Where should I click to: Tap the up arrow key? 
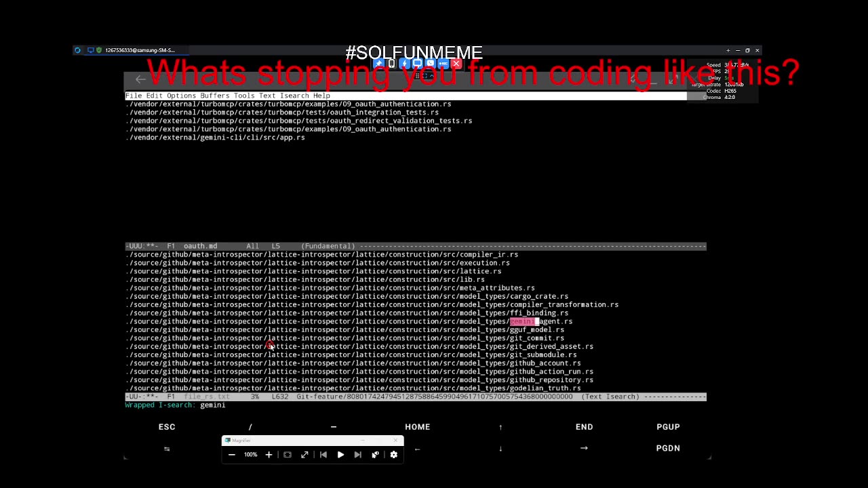click(x=500, y=427)
